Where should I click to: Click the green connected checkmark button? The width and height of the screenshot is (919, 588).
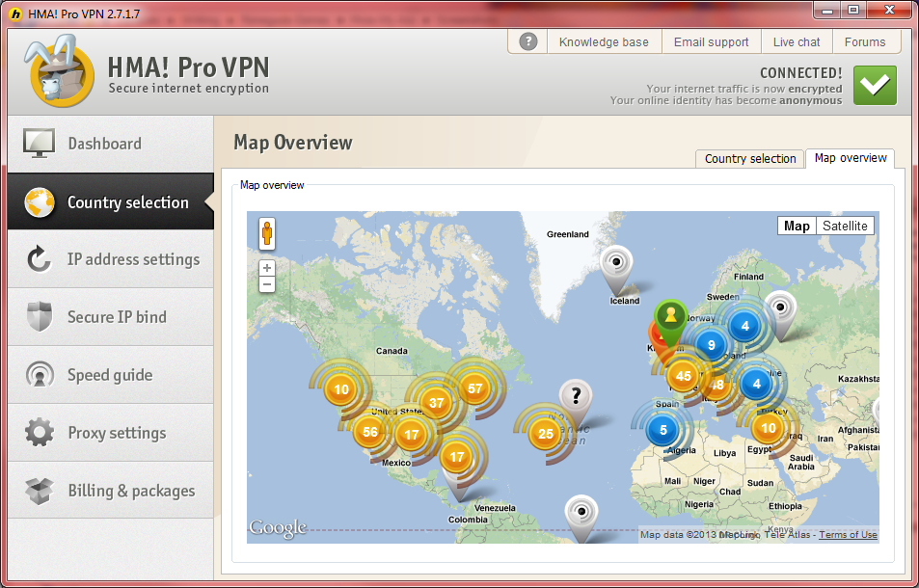[x=875, y=86]
